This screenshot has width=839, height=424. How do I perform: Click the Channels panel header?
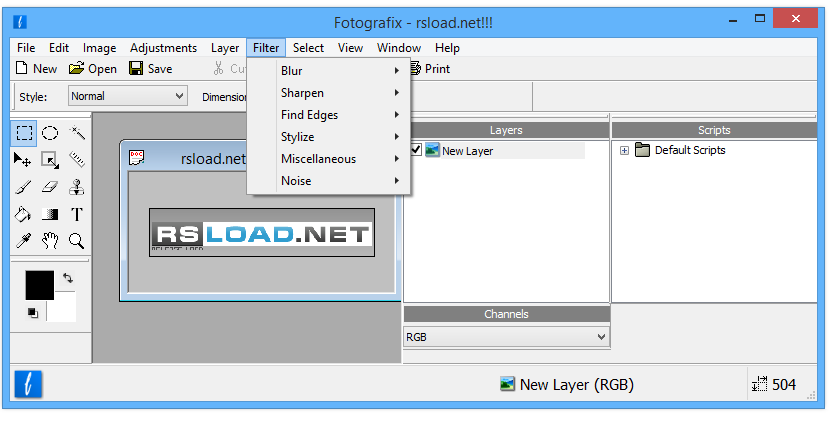click(506, 314)
